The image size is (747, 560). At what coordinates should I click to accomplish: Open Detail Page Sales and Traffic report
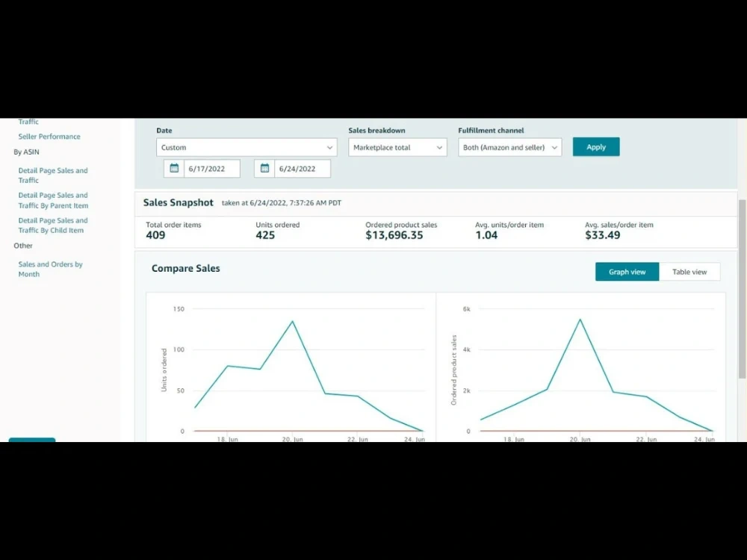coord(53,175)
